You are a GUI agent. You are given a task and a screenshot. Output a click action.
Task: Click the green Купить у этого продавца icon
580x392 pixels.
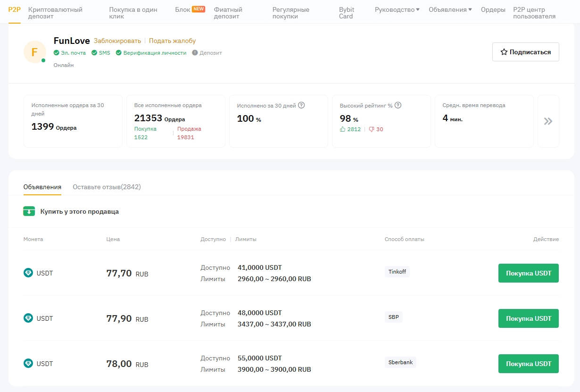click(29, 211)
